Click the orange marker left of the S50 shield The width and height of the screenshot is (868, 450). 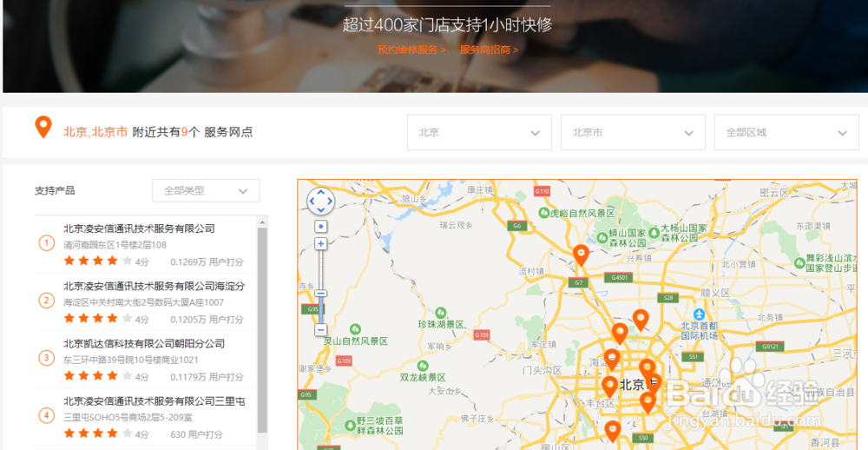(x=612, y=431)
